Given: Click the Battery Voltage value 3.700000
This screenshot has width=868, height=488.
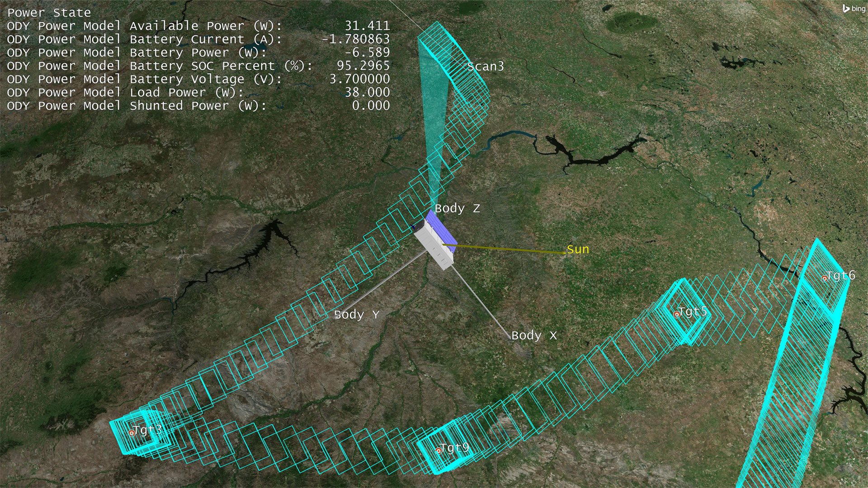Looking at the screenshot, I should (x=359, y=79).
